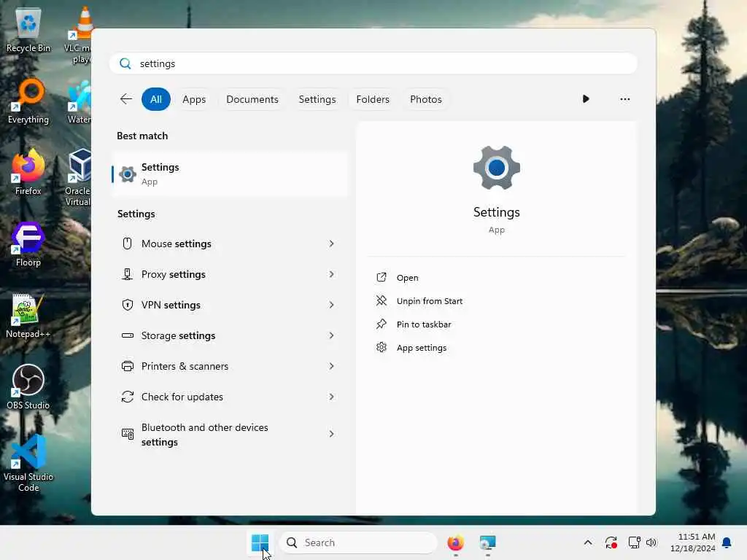The image size is (747, 560).
Task: Open more options ellipsis in search panel
Action: point(624,99)
